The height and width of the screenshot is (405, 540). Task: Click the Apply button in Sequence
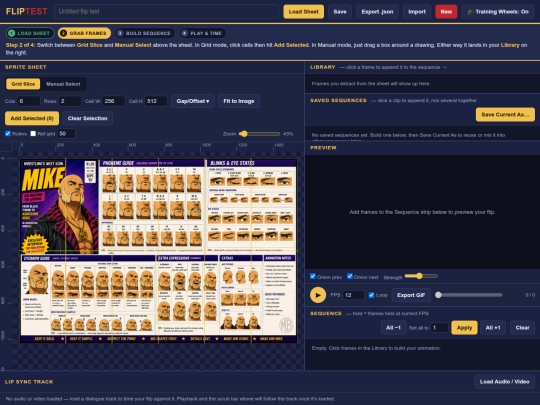click(464, 328)
